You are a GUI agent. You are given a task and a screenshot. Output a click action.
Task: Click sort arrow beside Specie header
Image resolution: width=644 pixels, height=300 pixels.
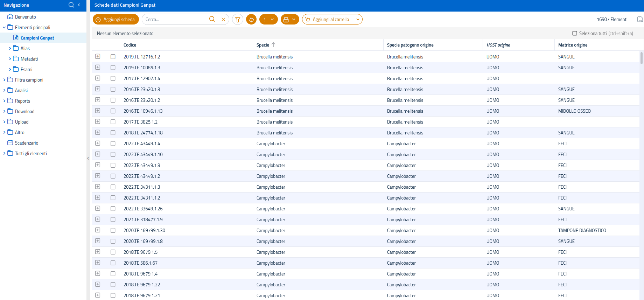(273, 45)
